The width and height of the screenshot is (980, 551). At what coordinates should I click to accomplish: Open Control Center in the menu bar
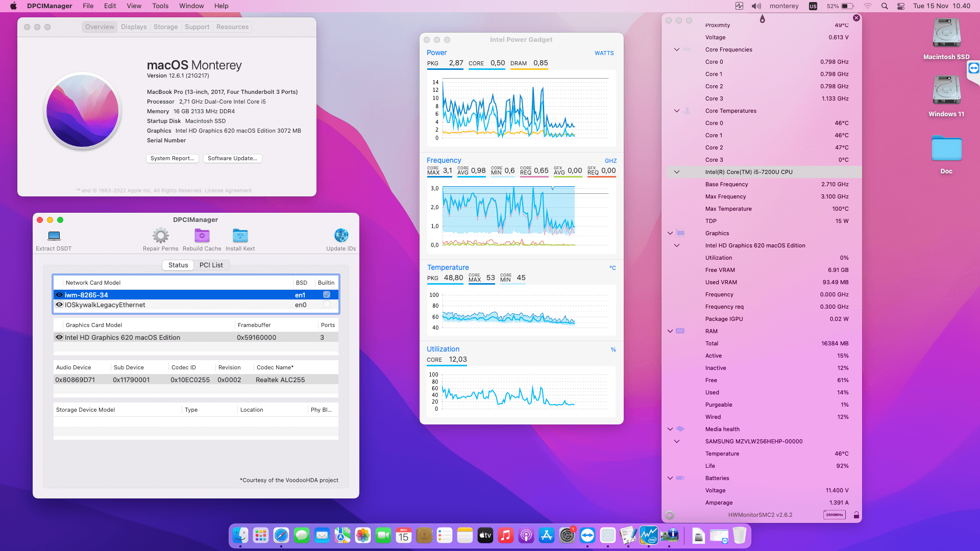point(901,6)
